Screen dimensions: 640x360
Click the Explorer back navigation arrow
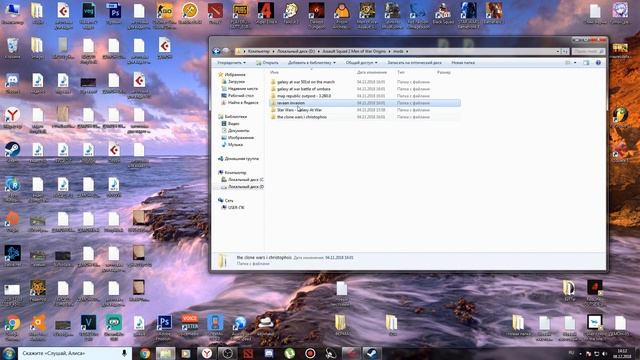pos(216,51)
